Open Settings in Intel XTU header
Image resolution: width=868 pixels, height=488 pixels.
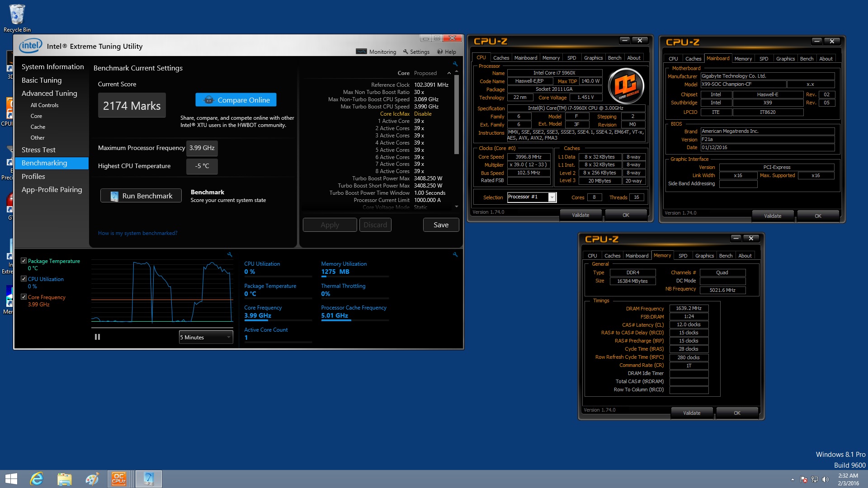pyautogui.click(x=416, y=52)
